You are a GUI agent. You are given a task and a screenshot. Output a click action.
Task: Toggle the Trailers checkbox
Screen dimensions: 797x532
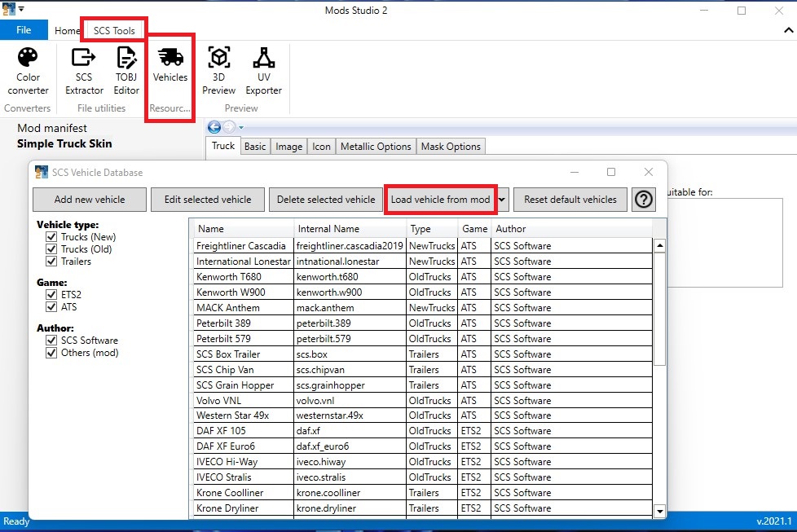coord(51,262)
